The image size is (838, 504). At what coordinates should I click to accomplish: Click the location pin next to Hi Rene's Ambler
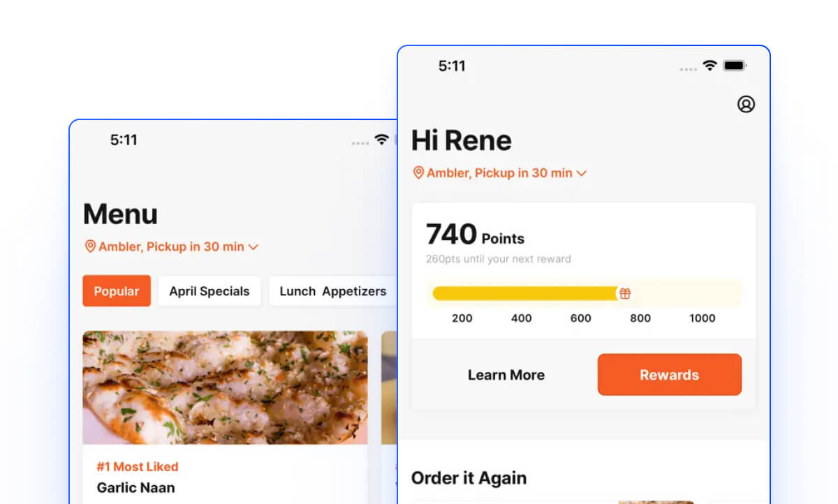click(418, 172)
